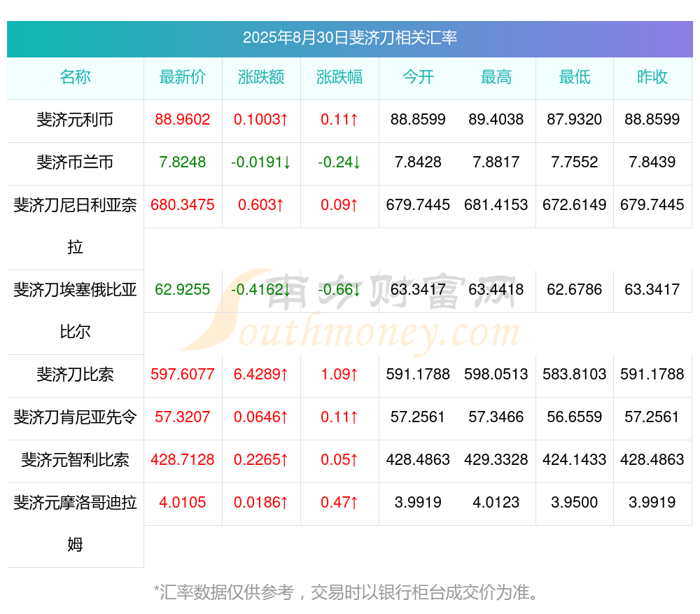Click the latest price 62.9255

183,289
